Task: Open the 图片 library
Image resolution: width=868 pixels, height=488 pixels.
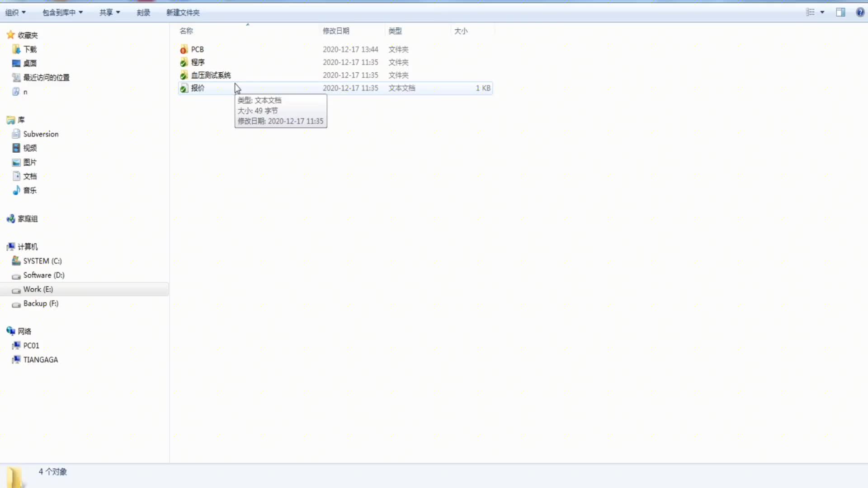Action: 30,162
